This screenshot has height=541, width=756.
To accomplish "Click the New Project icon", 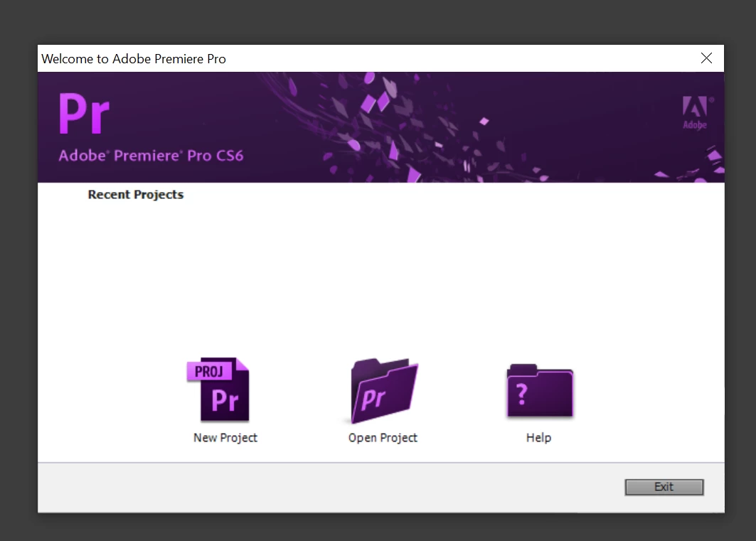I will (x=218, y=390).
